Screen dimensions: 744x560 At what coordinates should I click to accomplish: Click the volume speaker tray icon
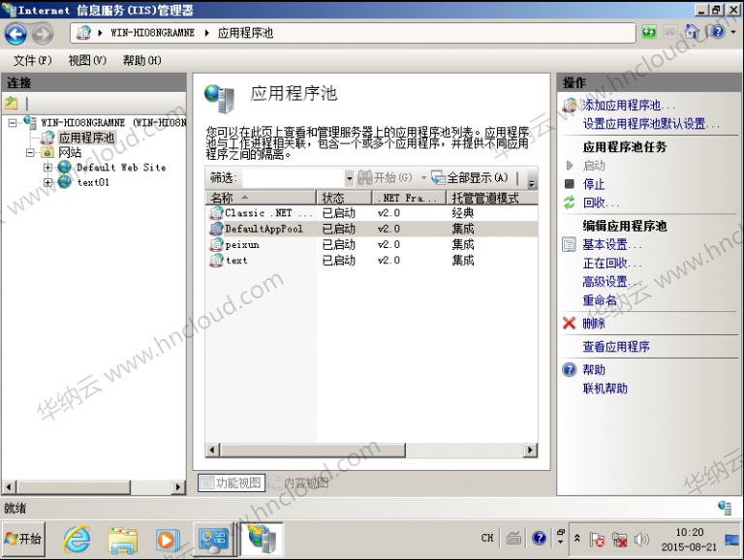click(x=641, y=539)
